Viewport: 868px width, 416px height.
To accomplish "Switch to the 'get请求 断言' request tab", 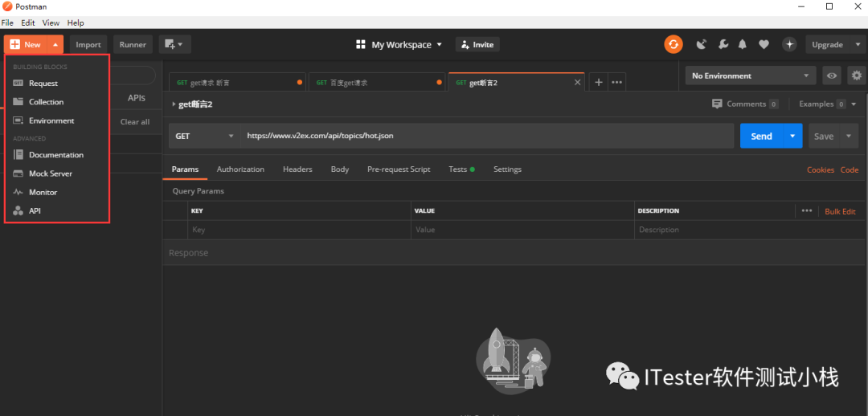I will click(237, 83).
